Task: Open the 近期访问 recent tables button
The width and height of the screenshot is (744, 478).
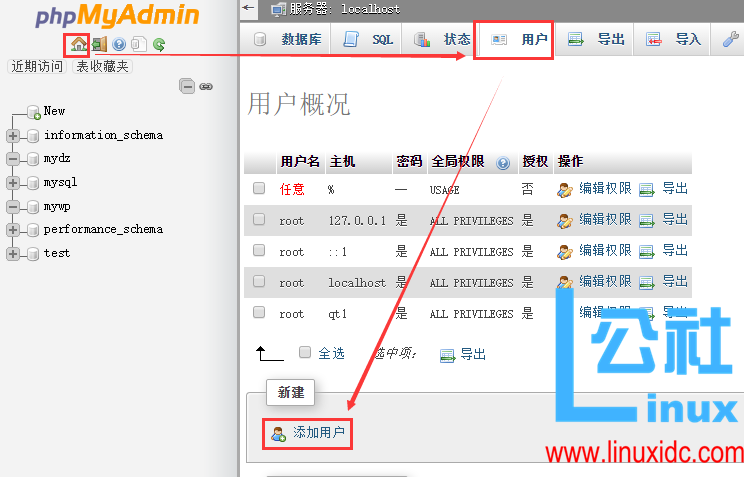Action: click(37, 66)
